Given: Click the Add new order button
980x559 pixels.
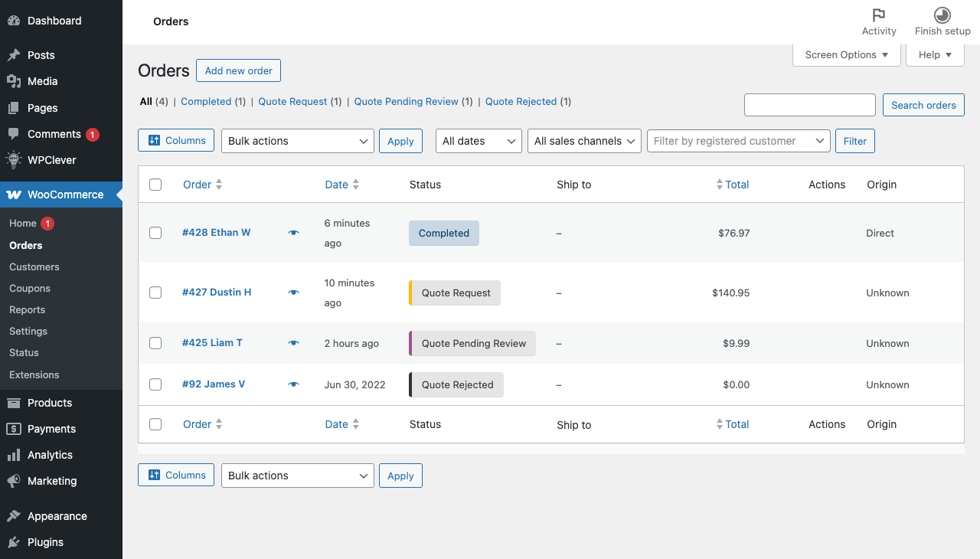Looking at the screenshot, I should (239, 70).
